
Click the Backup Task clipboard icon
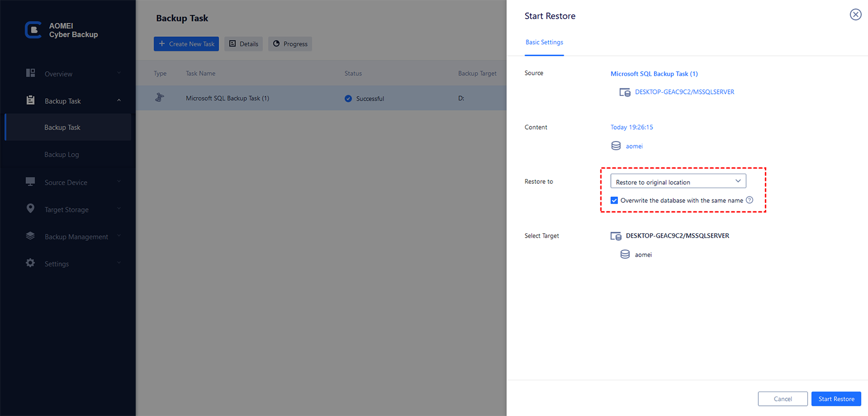[30, 100]
